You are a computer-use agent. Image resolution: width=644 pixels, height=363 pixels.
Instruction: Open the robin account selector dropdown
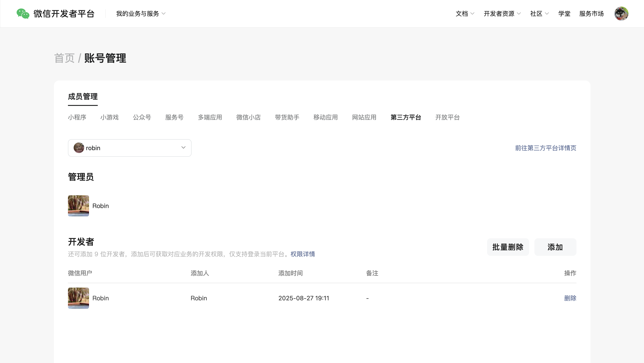(130, 148)
